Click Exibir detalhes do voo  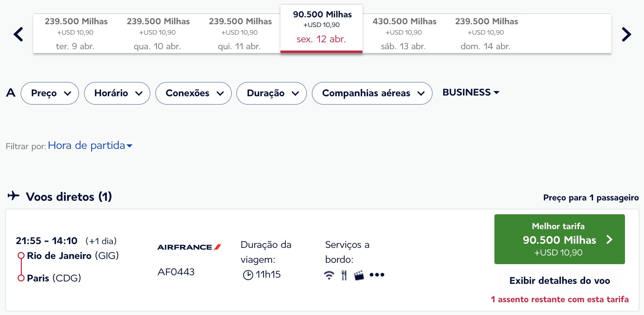[x=560, y=281]
